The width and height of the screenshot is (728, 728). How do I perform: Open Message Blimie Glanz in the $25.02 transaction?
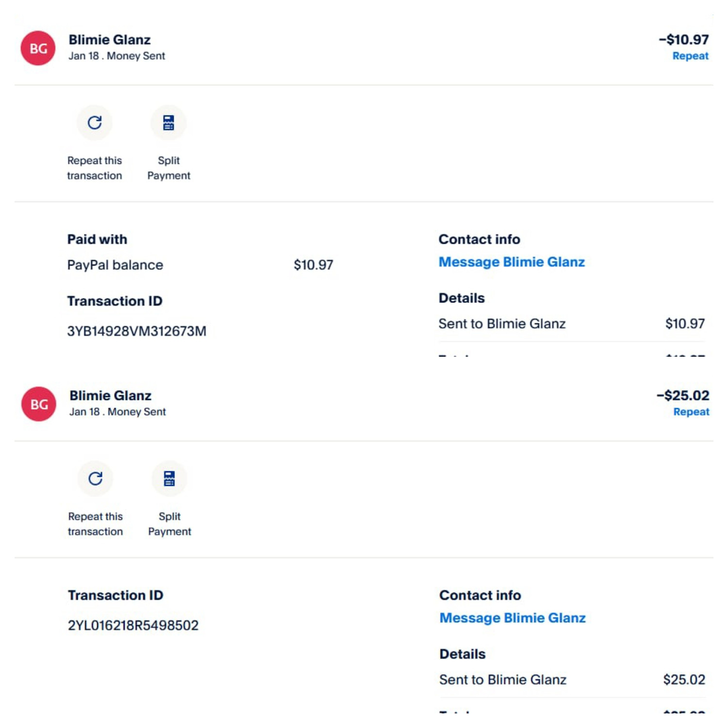(513, 618)
